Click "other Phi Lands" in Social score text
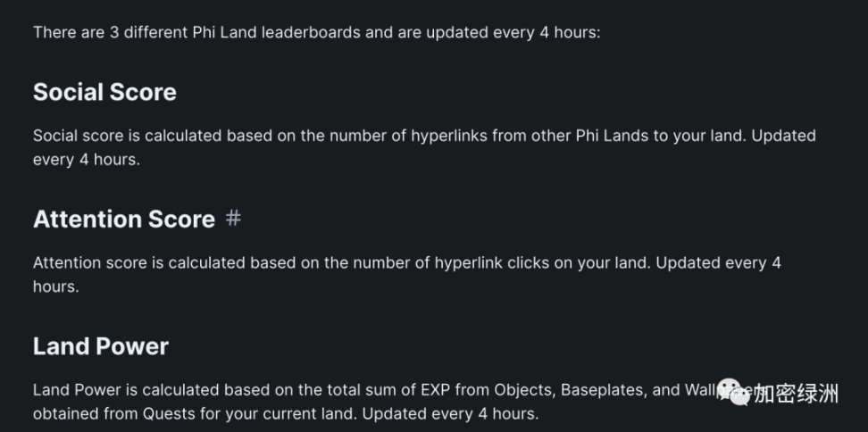The image size is (868, 432). click(589, 136)
